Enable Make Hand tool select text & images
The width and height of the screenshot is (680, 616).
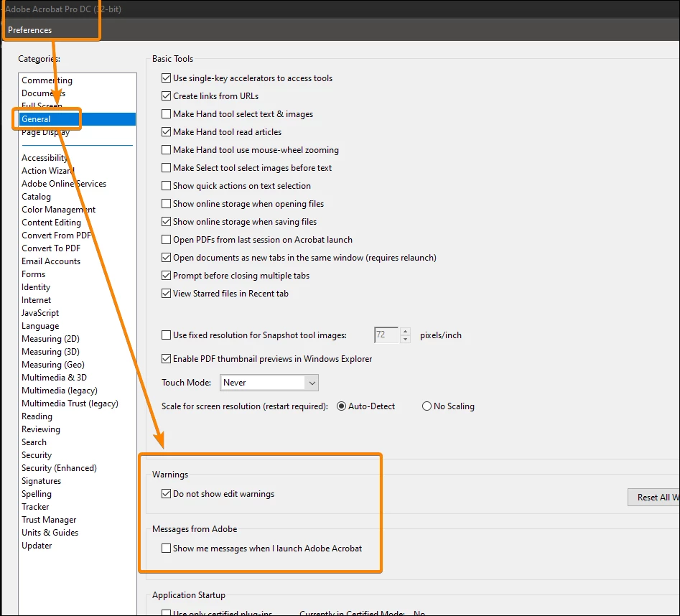166,114
